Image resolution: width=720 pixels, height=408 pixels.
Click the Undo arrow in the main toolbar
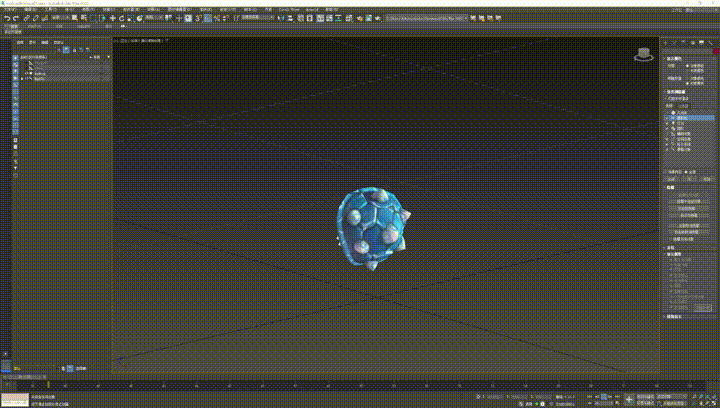pos(7,18)
